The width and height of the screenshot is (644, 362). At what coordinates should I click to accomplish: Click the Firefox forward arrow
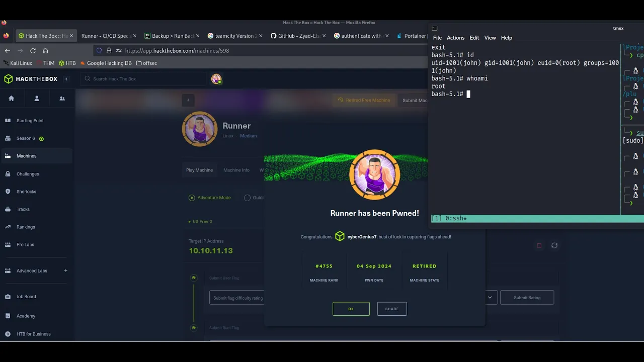(x=20, y=51)
